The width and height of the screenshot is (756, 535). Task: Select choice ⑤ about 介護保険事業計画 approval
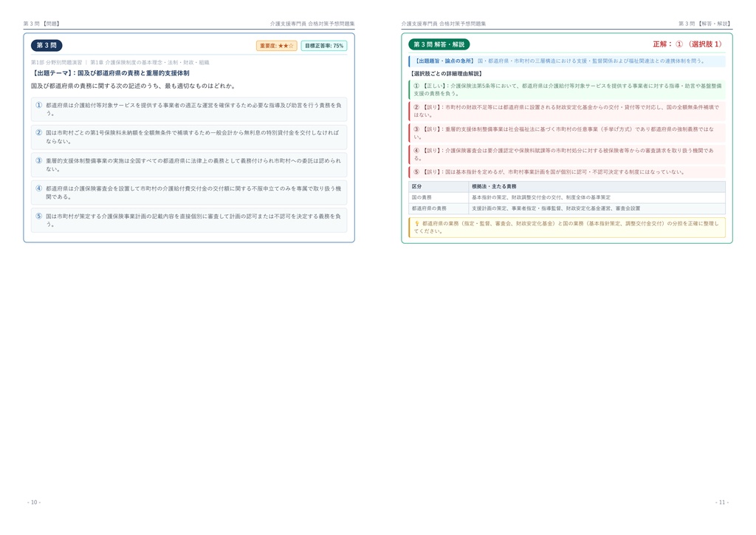(x=189, y=220)
